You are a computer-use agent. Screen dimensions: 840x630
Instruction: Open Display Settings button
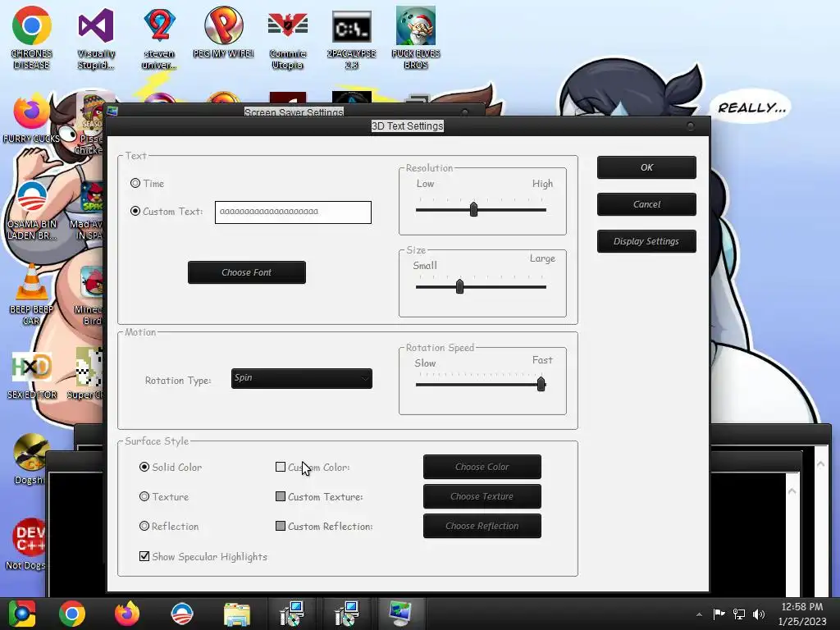[646, 241]
